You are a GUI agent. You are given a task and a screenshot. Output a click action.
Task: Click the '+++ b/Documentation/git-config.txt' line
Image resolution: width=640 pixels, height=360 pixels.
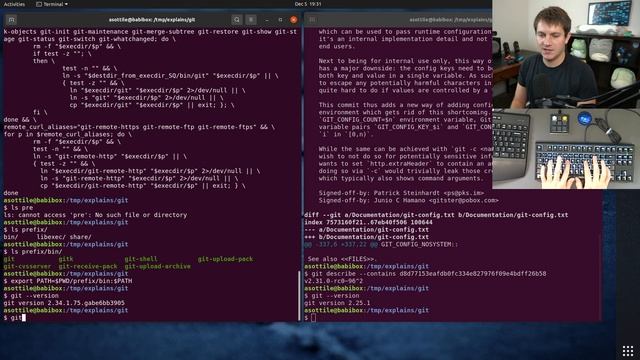(367, 237)
